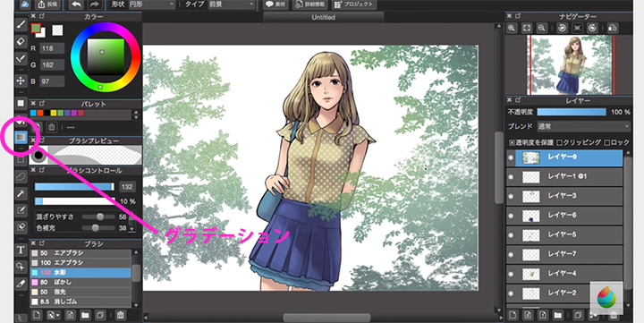Hide レイヤー9 visibility dot

coord(511,157)
